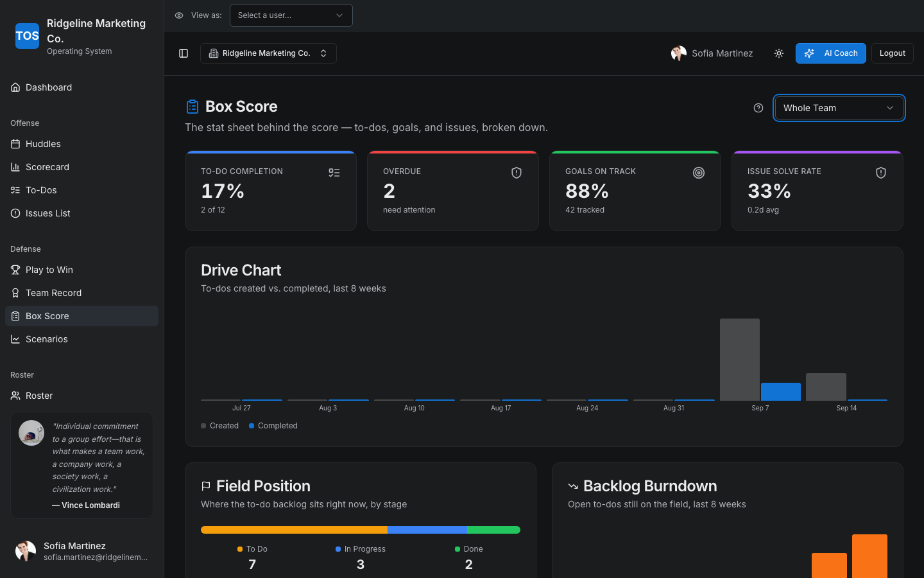Click the To-Dos checklist icon in sidebar
Screen dimensions: 924x578
(15, 190)
